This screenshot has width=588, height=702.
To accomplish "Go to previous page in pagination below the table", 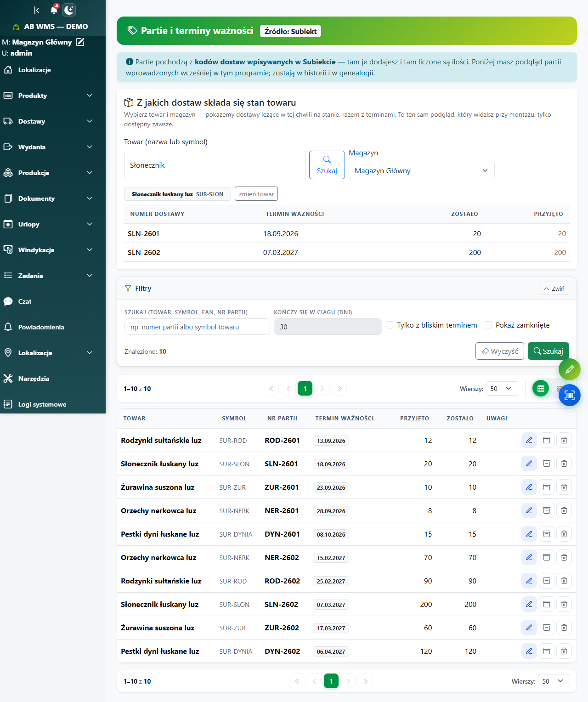I will click(314, 681).
